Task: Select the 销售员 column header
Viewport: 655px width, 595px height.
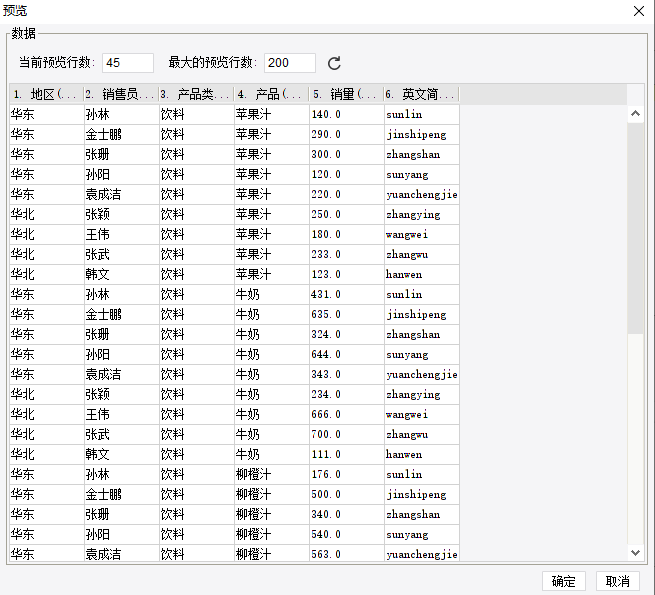Action: point(121,94)
